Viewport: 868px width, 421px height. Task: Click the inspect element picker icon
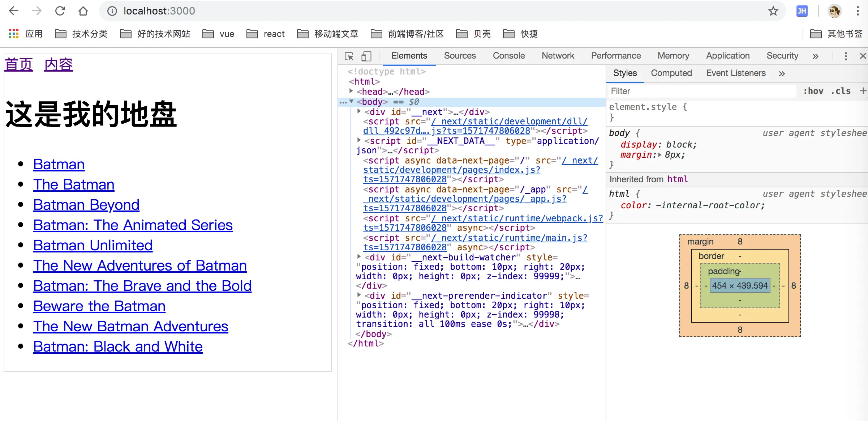pyautogui.click(x=349, y=56)
